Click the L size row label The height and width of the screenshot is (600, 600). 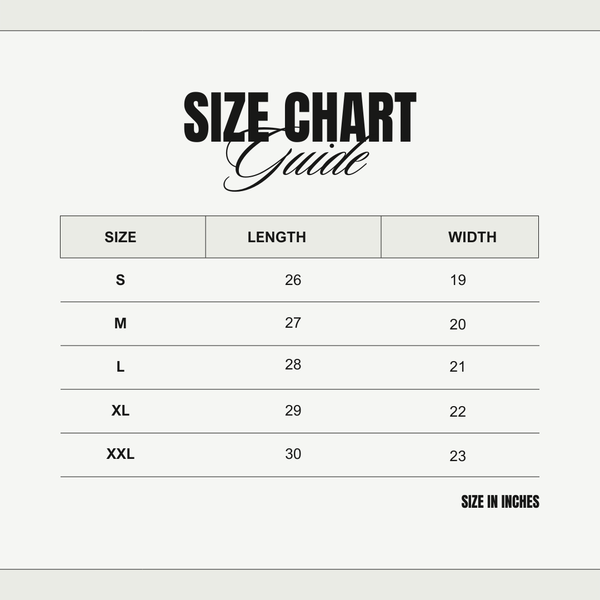click(120, 367)
